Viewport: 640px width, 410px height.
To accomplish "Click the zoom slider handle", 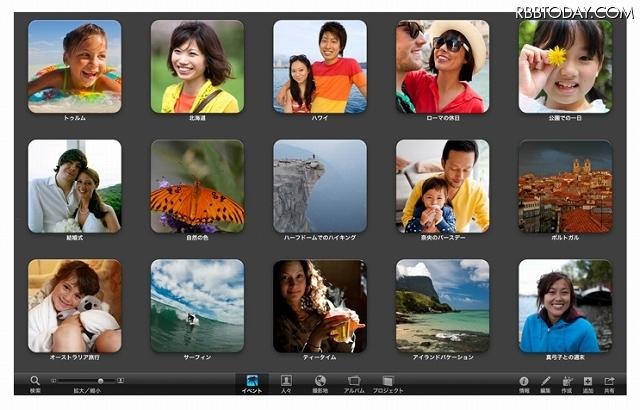I will [x=100, y=381].
